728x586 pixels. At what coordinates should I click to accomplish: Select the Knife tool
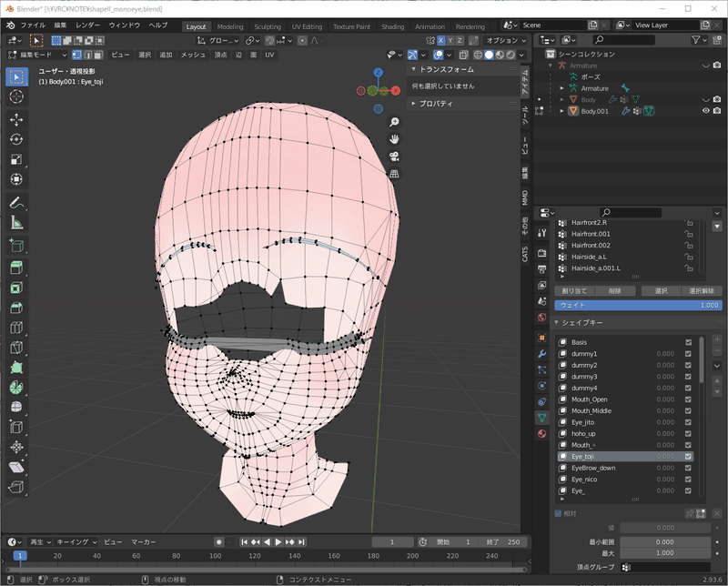16,348
